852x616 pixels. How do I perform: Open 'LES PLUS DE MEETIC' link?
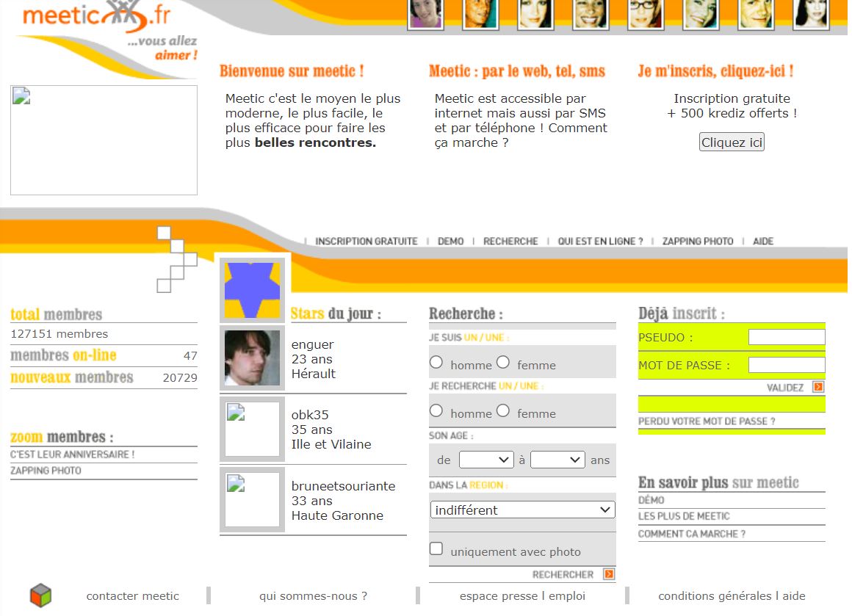pos(684,516)
